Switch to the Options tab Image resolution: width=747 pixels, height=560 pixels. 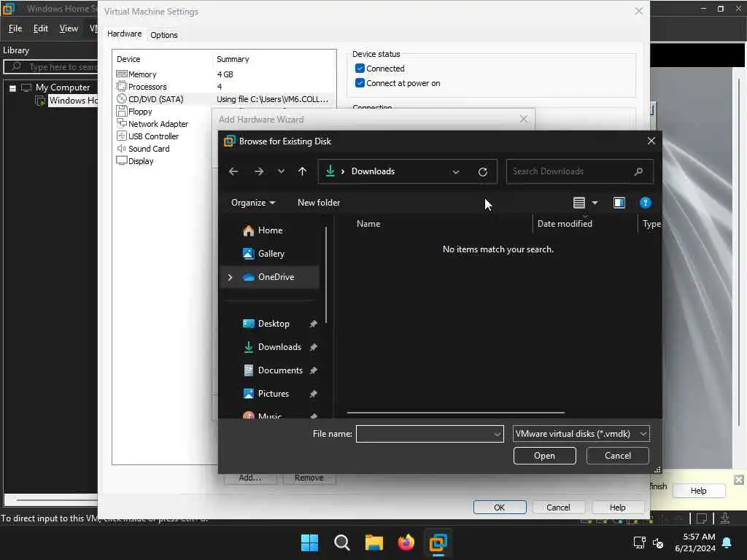tap(164, 35)
